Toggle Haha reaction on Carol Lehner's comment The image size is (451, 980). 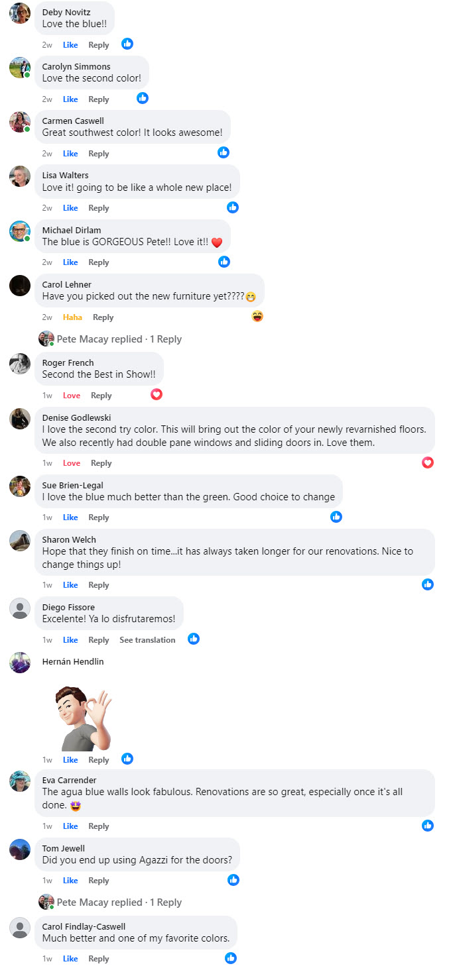(x=72, y=317)
